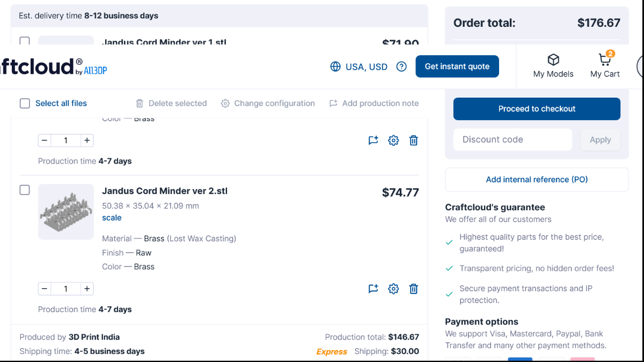Delete Cord Minder ver 2 item via trash icon
The width and height of the screenshot is (644, 362).
(414, 289)
